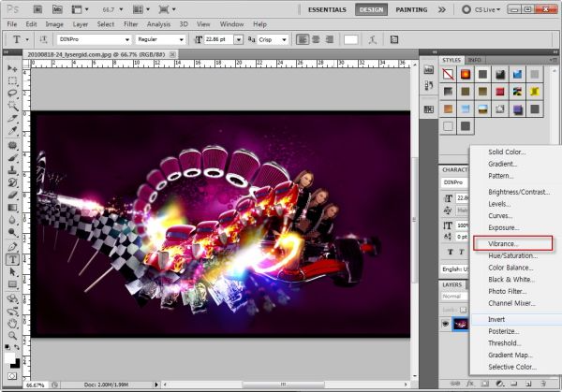Select the Zoom tool in toolbox

click(x=12, y=336)
